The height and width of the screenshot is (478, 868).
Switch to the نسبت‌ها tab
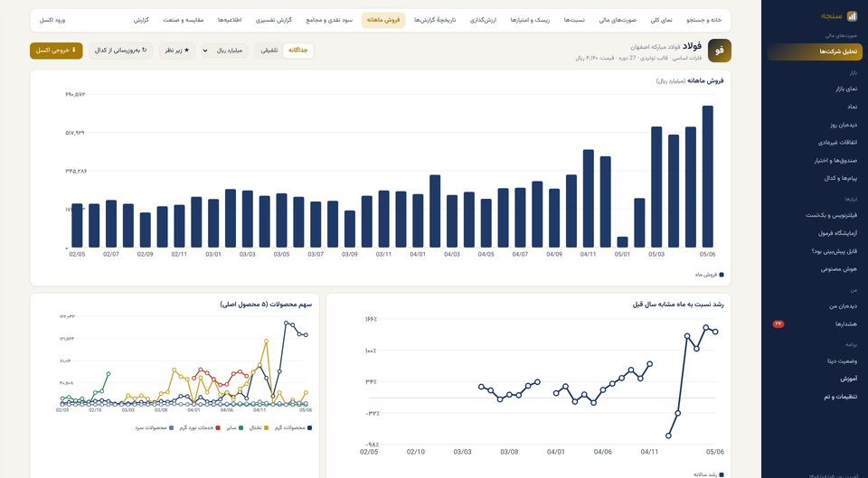[574, 21]
